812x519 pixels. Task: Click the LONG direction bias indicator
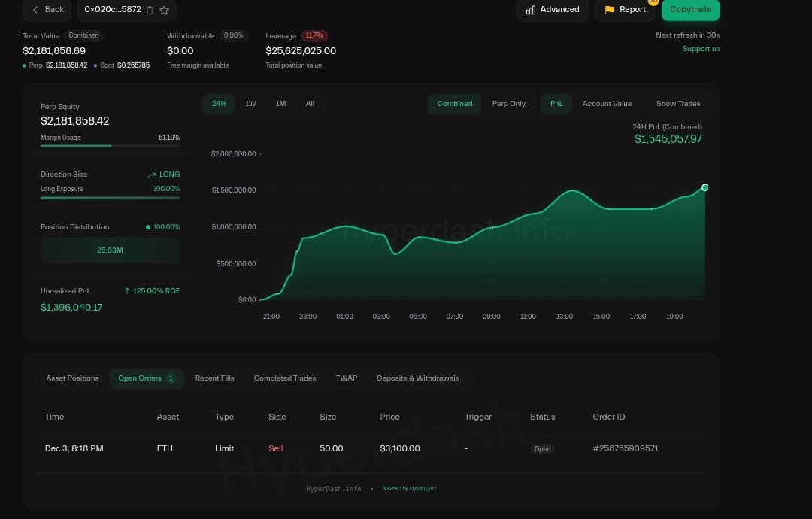point(164,175)
